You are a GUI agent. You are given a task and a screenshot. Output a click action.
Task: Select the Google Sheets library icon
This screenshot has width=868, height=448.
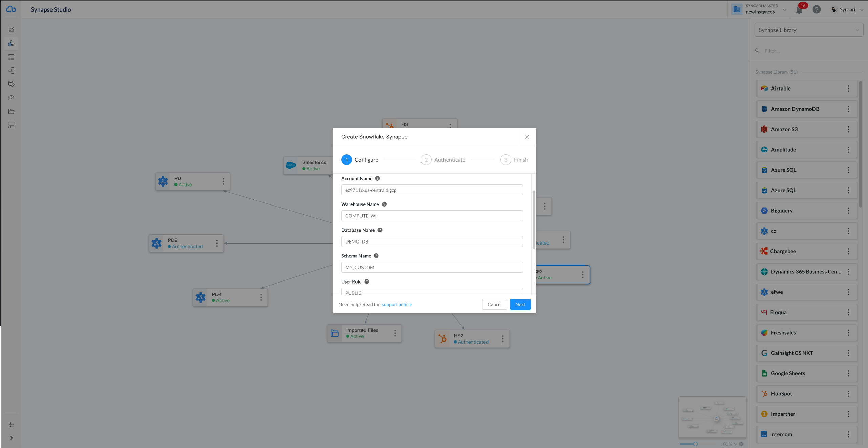coord(764,373)
